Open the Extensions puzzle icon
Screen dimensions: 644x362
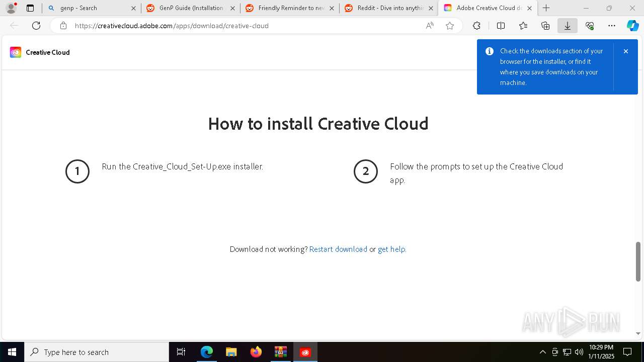476,26
